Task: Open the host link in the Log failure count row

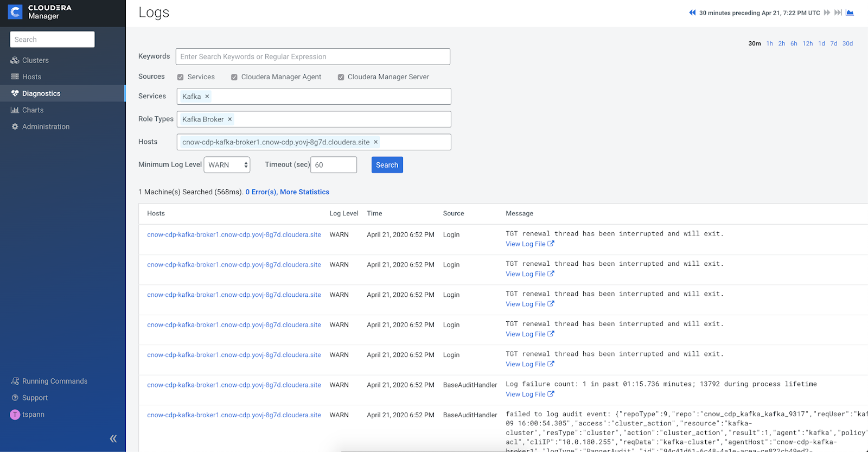Action: (x=234, y=385)
